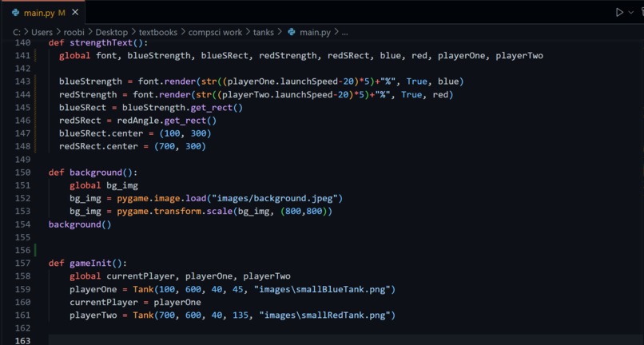This screenshot has width=644, height=345.
Task: Select line number 157 in the gutter
Action: (x=23, y=264)
